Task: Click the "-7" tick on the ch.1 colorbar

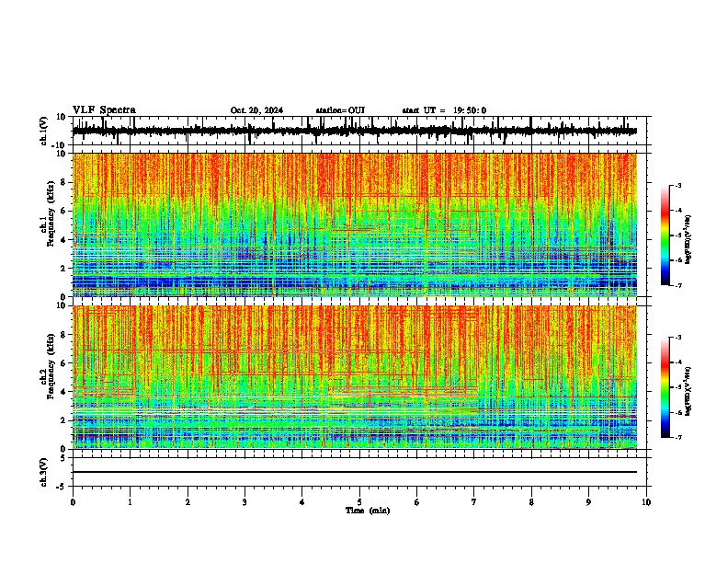Action: pos(677,285)
